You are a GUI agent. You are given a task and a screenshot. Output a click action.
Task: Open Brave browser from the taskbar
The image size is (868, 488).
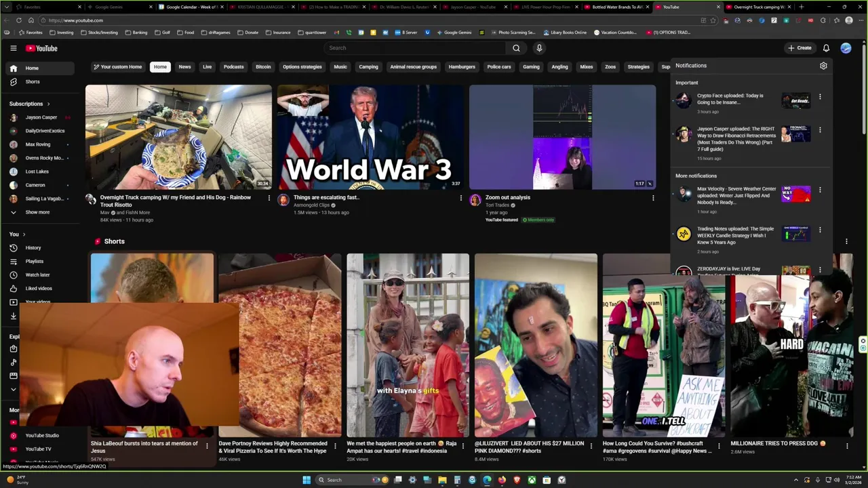pos(517,480)
